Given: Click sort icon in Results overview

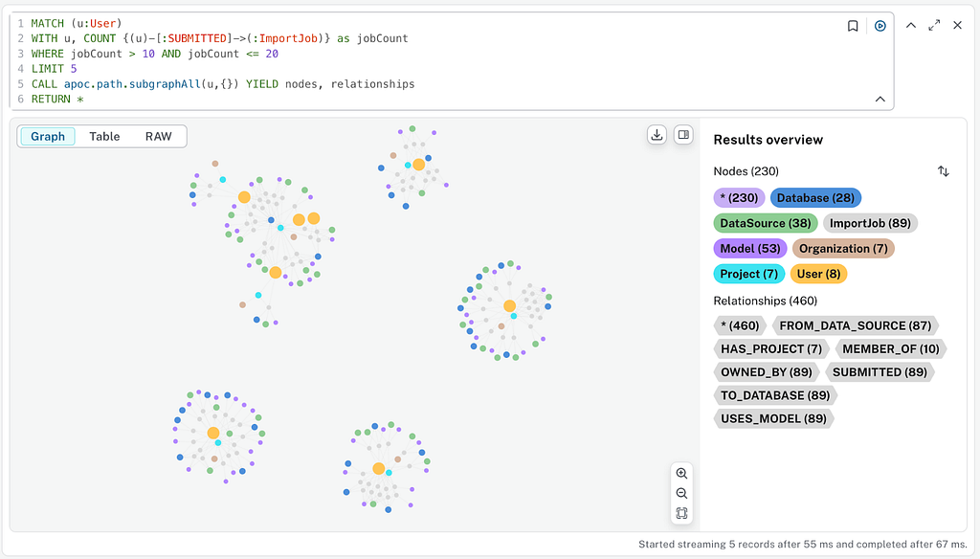Looking at the screenshot, I should click(944, 171).
